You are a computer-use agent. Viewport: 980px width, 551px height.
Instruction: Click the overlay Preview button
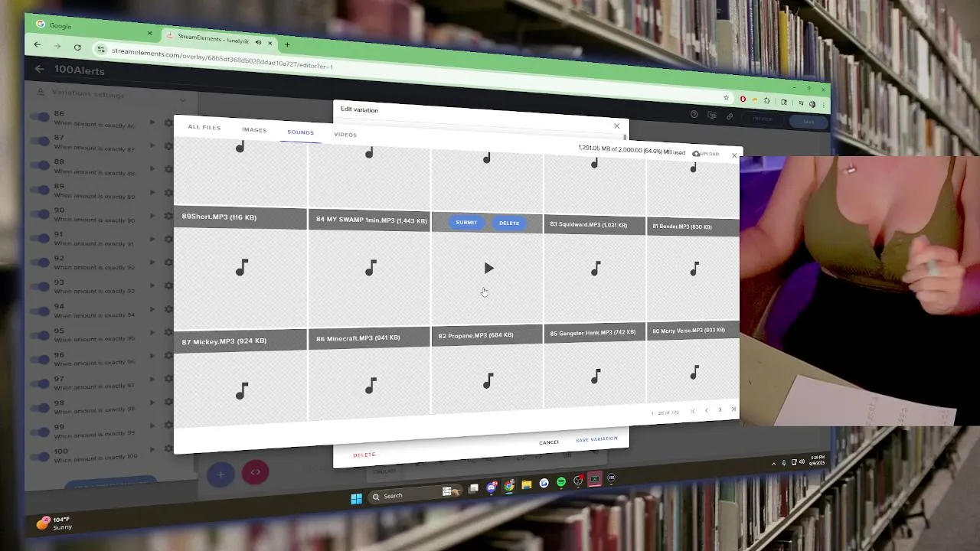pyautogui.click(x=763, y=119)
